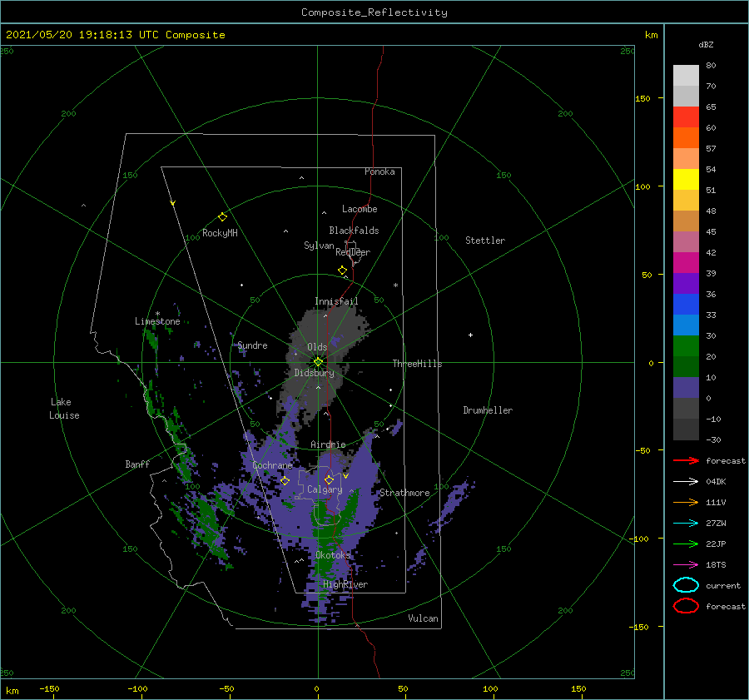Click the Composite_Reflectivity title text

tap(374, 12)
